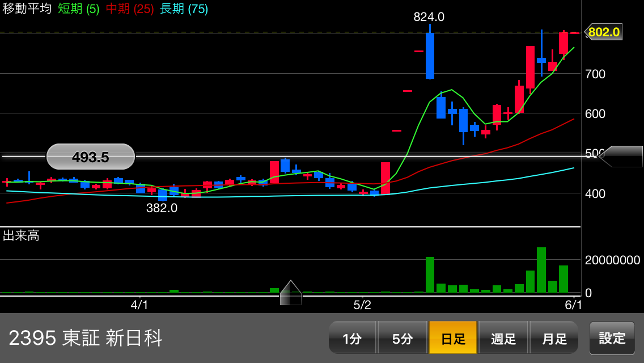Tap the 5/2 date label on axis
The image size is (644, 363).
362,305
